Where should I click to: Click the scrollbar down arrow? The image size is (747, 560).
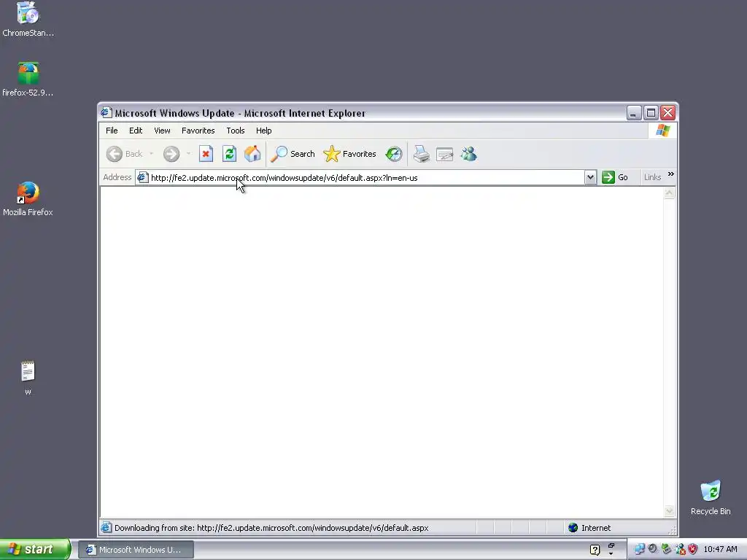(670, 511)
